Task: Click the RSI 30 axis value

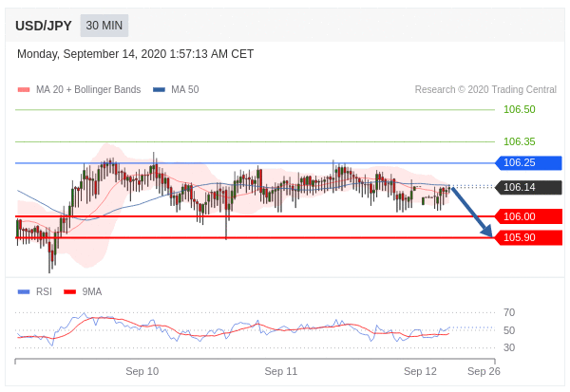Action: pos(509,347)
